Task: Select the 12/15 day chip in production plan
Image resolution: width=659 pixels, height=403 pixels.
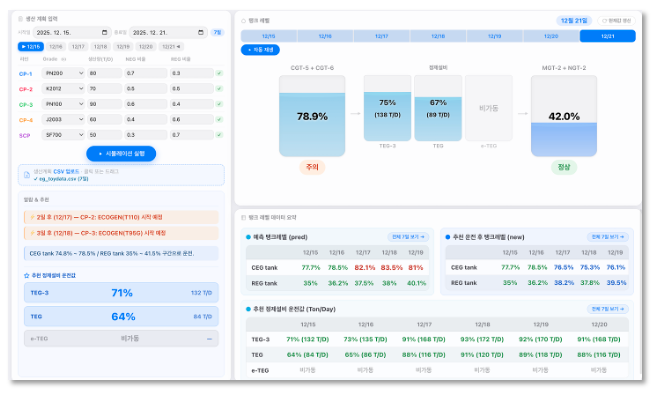Action: tap(31, 47)
